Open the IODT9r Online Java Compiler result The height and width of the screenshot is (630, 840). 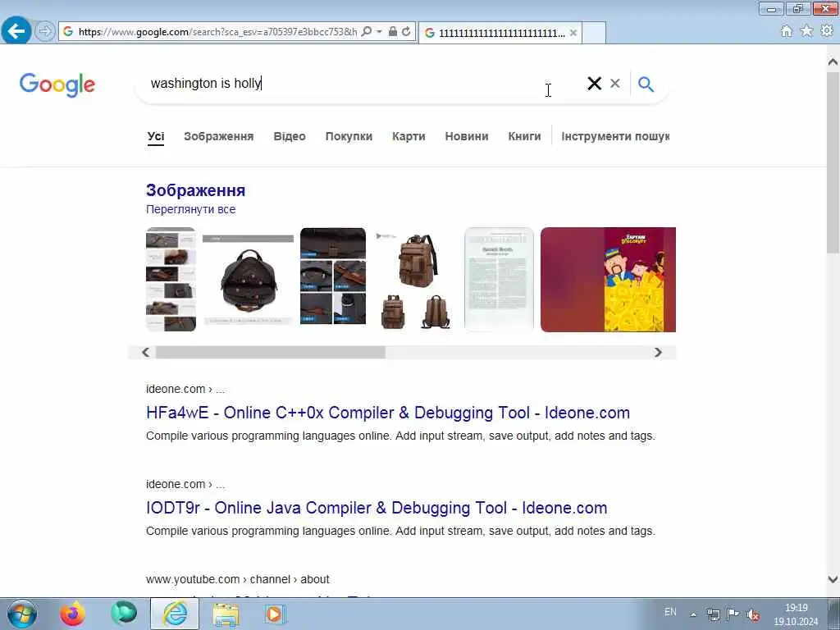(377, 508)
